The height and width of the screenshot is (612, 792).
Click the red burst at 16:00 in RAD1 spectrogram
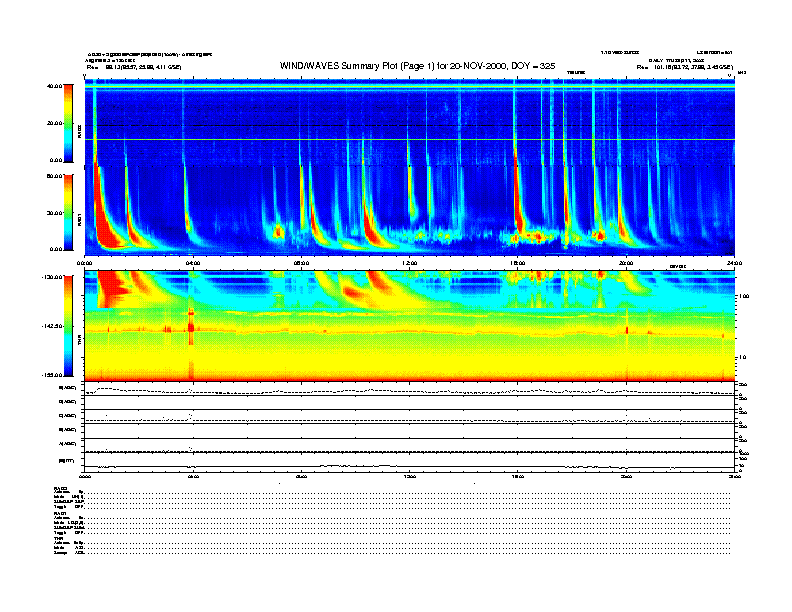[518, 202]
